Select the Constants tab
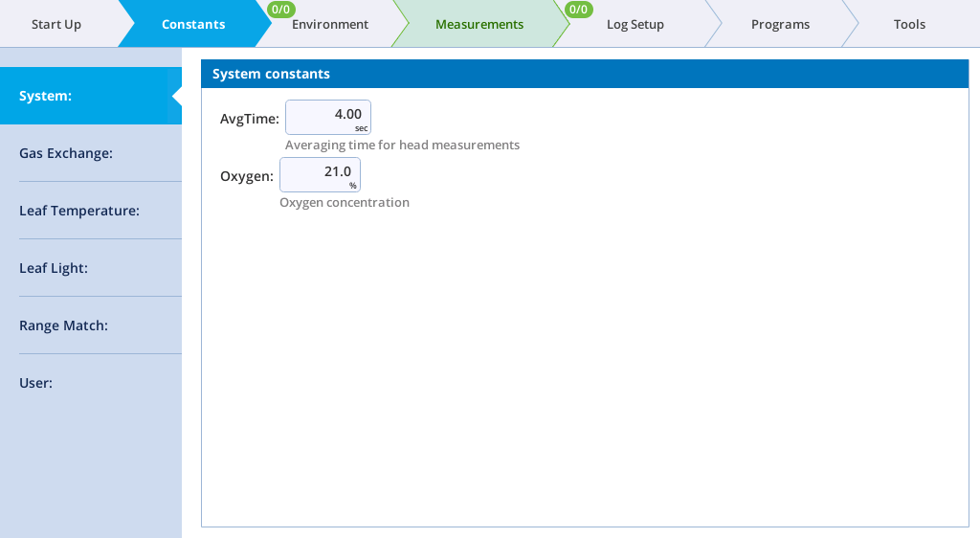The width and height of the screenshot is (980, 538). (x=193, y=24)
